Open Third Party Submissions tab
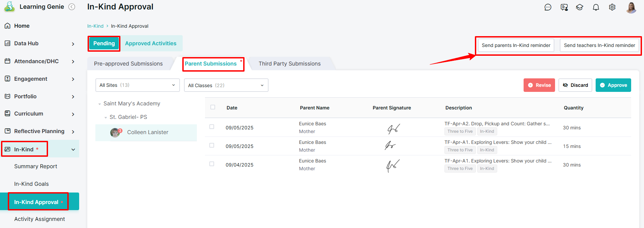Screen dimensions: 644x228 pos(290,64)
